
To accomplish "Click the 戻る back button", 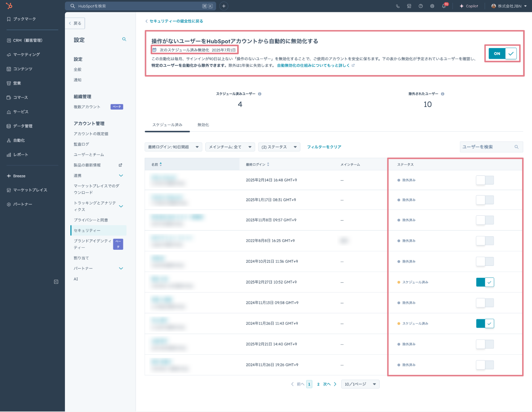I will click(x=75, y=23).
